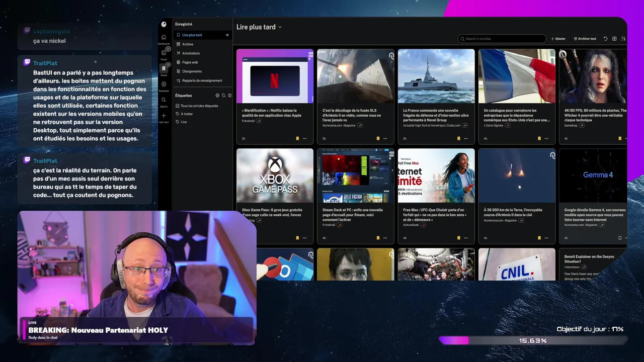
Task: Select the Live tag
Action: tap(181, 122)
